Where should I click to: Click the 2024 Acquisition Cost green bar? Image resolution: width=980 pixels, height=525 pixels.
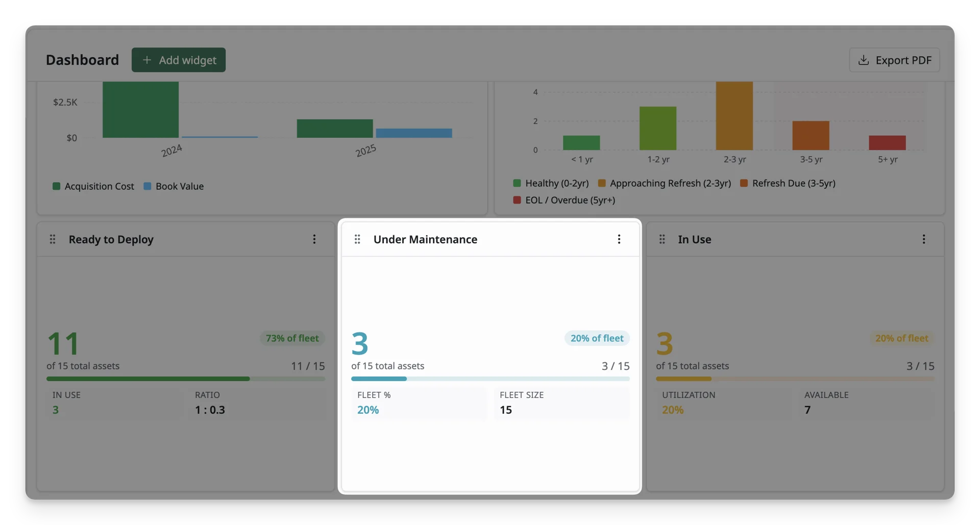pyautogui.click(x=140, y=110)
